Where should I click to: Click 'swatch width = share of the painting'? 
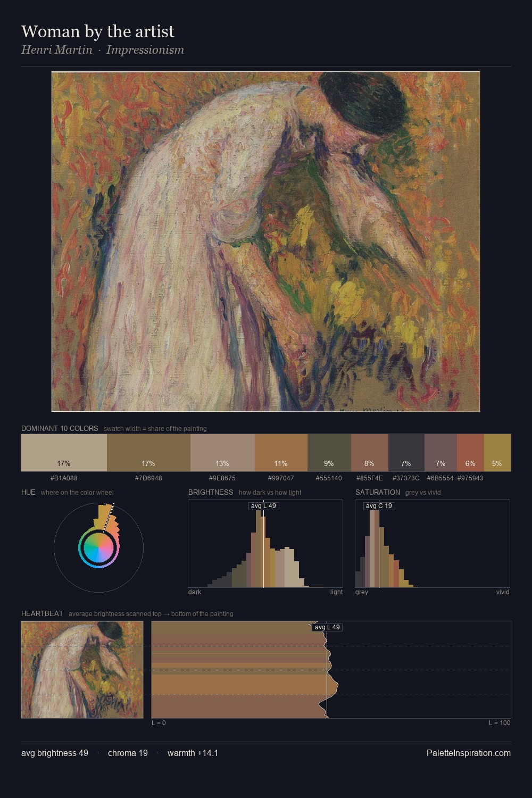point(155,429)
